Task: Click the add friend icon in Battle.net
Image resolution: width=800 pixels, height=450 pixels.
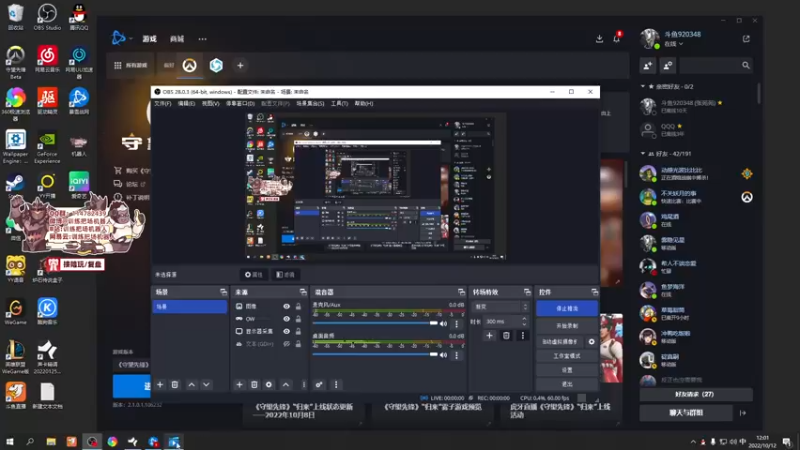Action: pyautogui.click(x=648, y=65)
